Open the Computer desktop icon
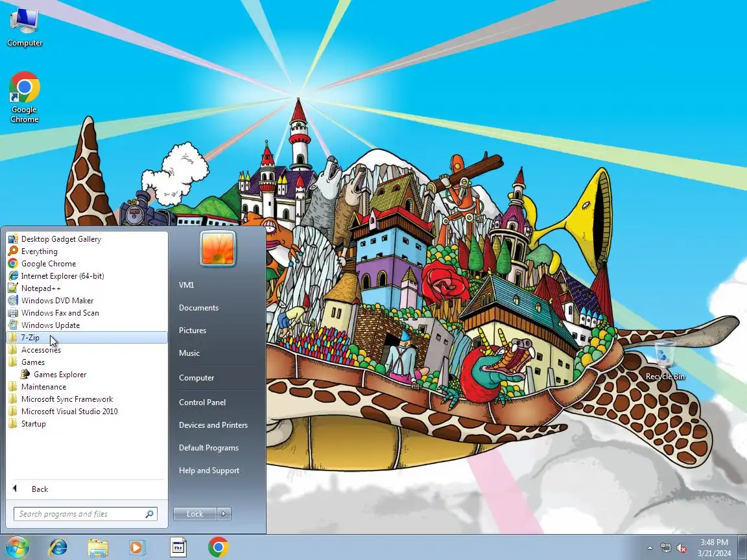The width and height of the screenshot is (747, 560). [24, 27]
